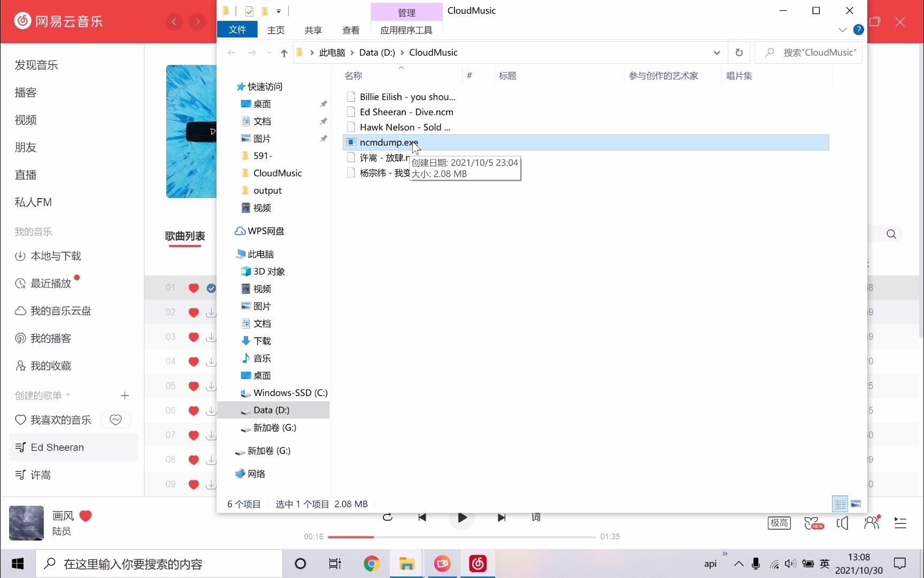Toggle the heart next to 画风 in player bar
Image resolution: width=924 pixels, height=578 pixels.
click(86, 516)
